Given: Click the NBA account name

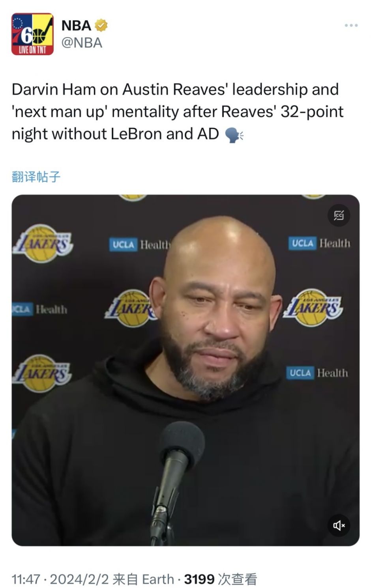Looking at the screenshot, I should pos(76,26).
